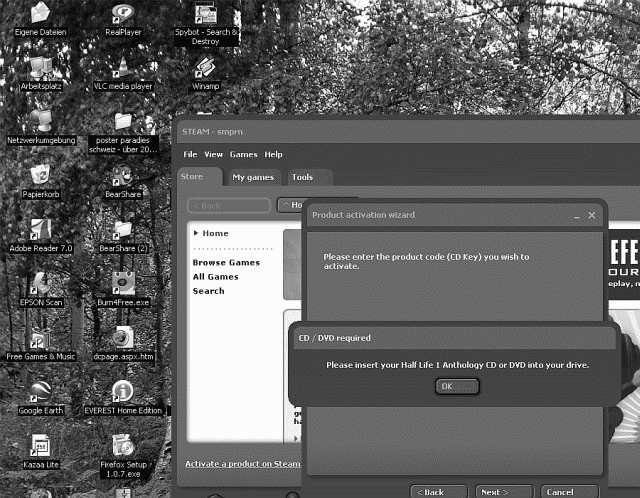
Task: Open the File menu in Steam
Action: 190,155
